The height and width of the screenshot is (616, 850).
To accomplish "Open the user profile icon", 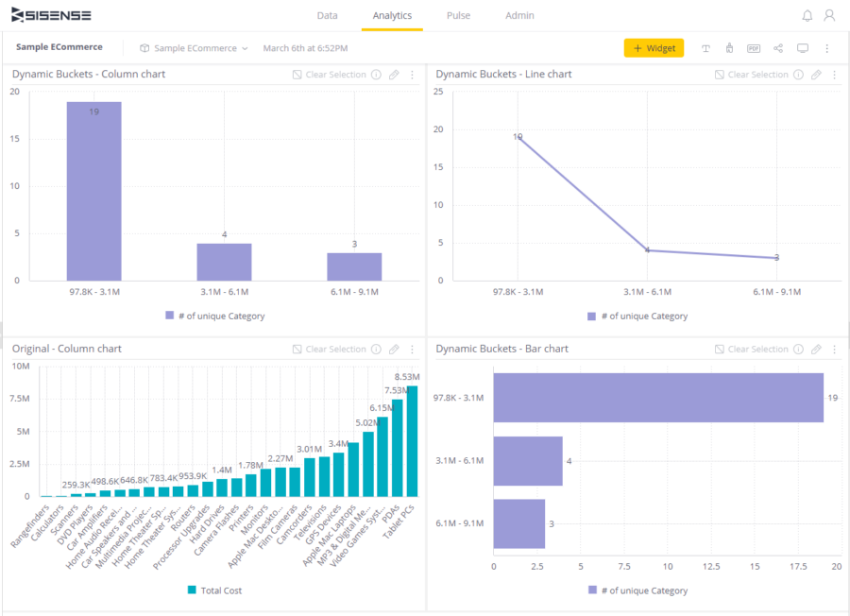I will [829, 16].
